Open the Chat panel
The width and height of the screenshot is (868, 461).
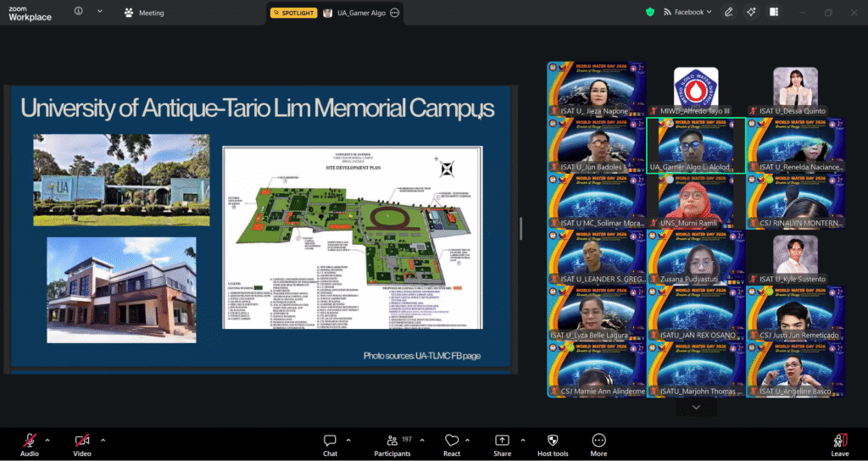click(x=330, y=441)
